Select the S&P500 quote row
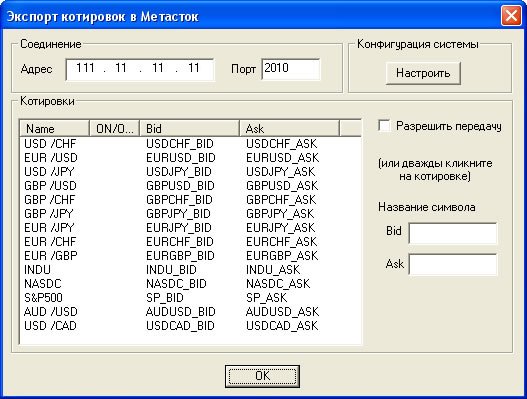 pos(190,297)
